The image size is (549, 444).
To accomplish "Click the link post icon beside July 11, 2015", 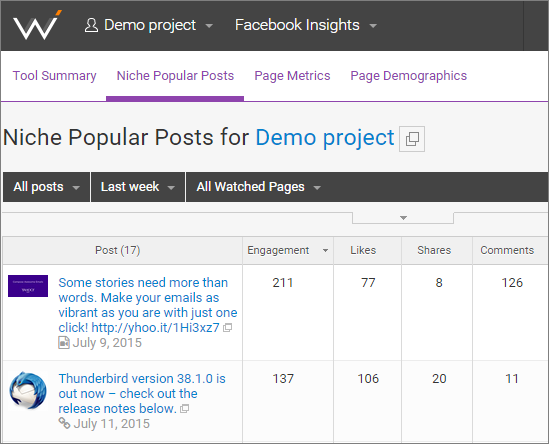I will click(64, 423).
